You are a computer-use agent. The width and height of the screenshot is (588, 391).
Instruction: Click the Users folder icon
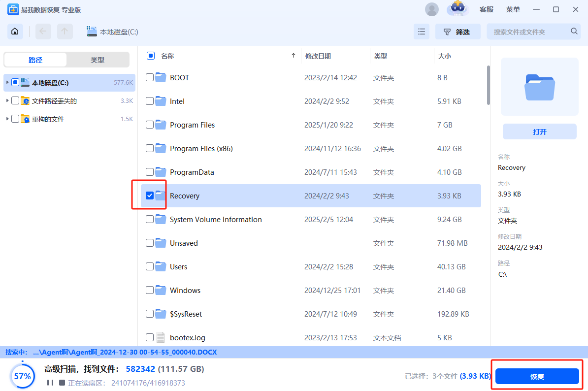161,266
